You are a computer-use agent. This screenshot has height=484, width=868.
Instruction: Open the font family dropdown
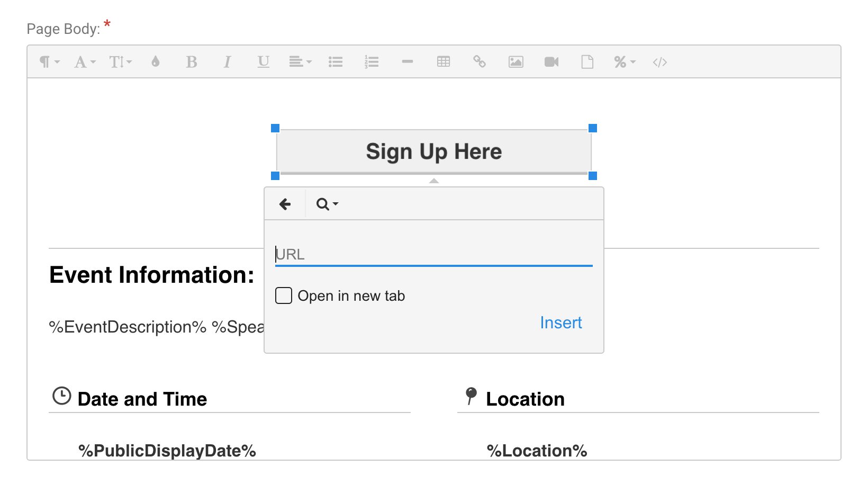[x=85, y=62]
